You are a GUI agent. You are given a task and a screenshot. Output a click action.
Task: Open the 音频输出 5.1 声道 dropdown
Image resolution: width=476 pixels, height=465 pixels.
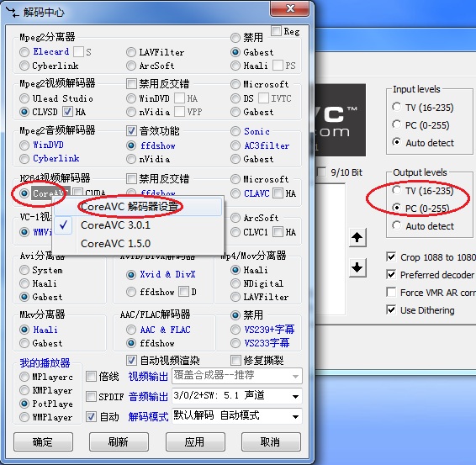click(237, 396)
